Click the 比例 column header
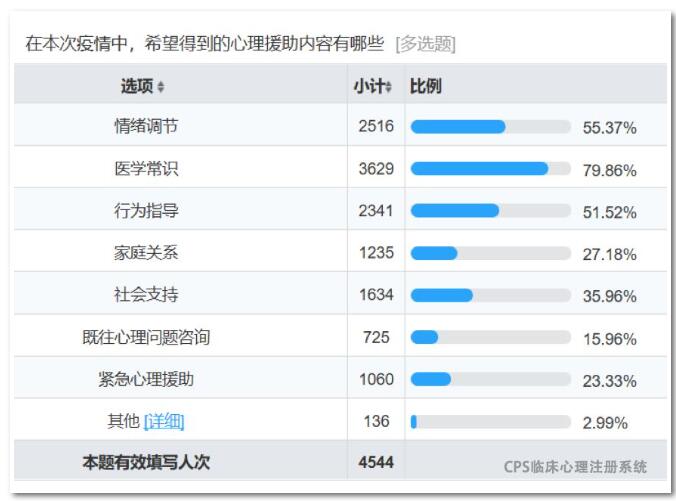Screen dimensions: 676x501 (425, 86)
